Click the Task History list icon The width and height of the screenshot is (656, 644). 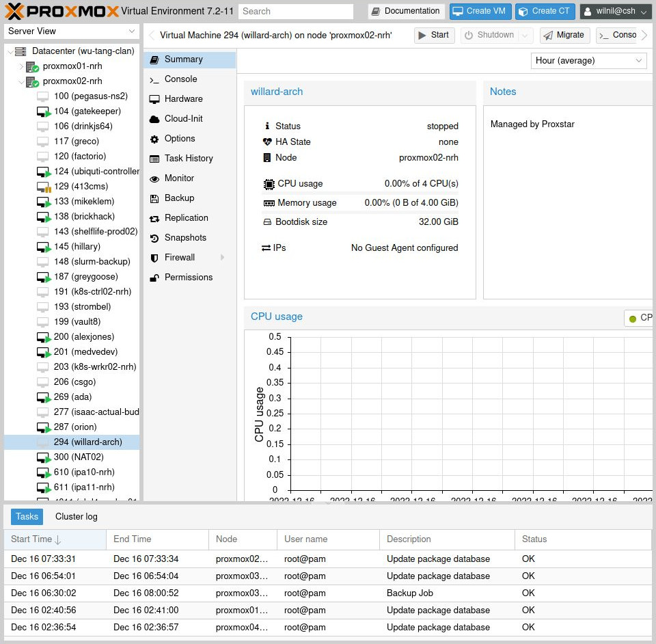[154, 159]
